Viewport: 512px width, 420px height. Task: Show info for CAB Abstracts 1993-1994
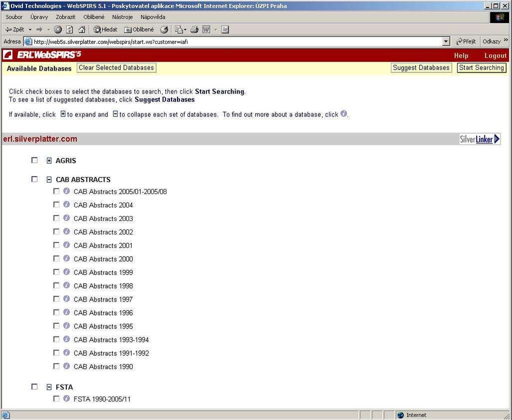66,339
